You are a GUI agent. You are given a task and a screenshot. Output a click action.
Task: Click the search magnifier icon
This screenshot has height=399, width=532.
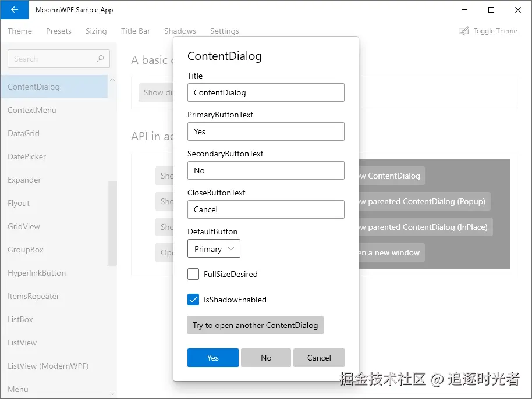[100, 59]
